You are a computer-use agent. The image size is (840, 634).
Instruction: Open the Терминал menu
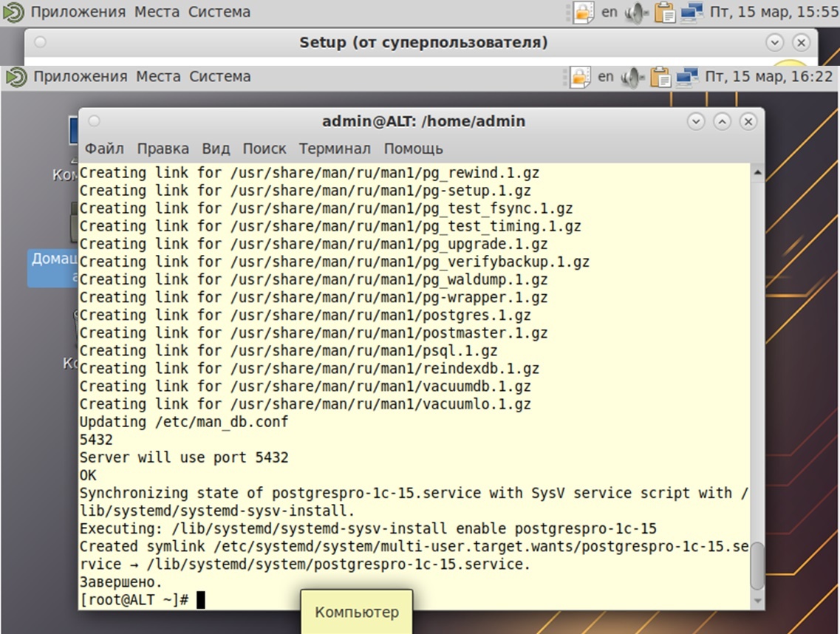click(x=335, y=149)
